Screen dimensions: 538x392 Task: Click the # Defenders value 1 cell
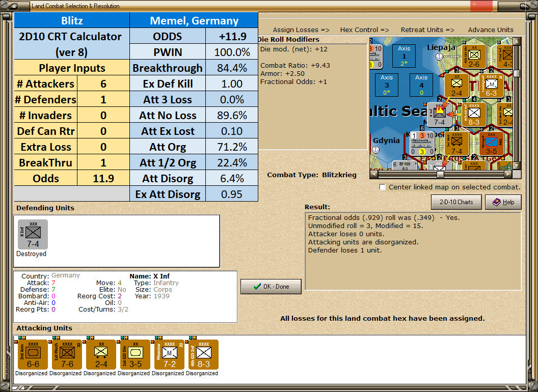[103, 99]
